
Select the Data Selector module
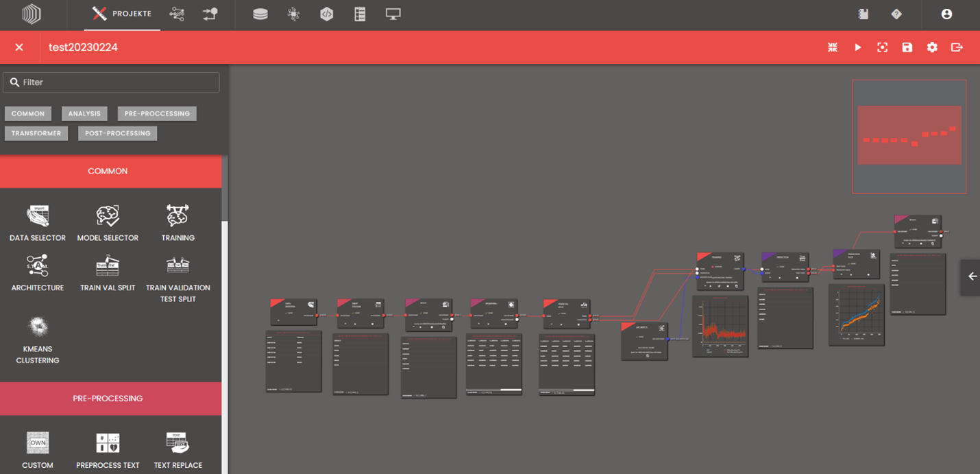[38, 223]
